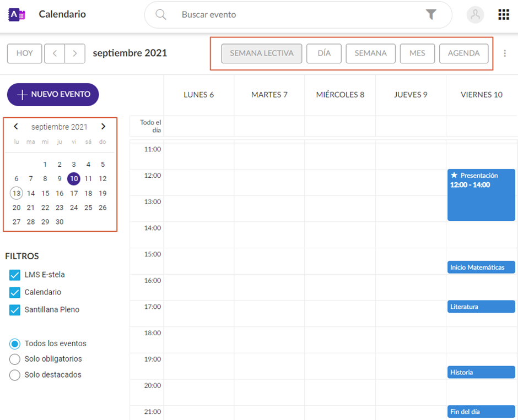Choose Solo destacados radio option
The height and width of the screenshot is (420, 518).
15,375
